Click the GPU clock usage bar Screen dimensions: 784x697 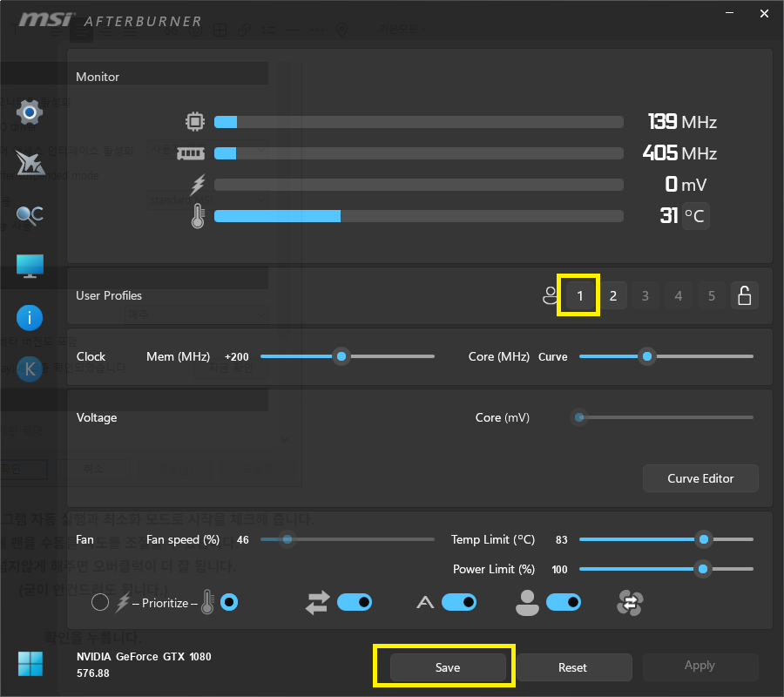(419, 122)
